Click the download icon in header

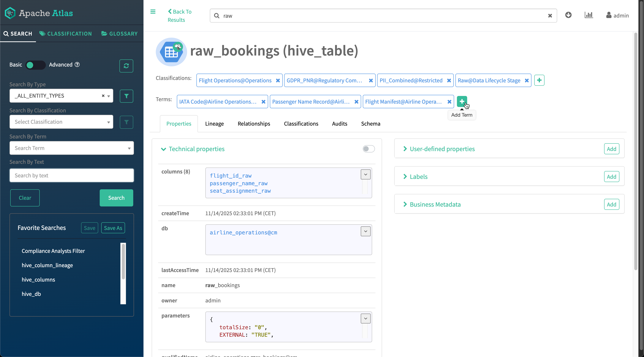point(568,15)
